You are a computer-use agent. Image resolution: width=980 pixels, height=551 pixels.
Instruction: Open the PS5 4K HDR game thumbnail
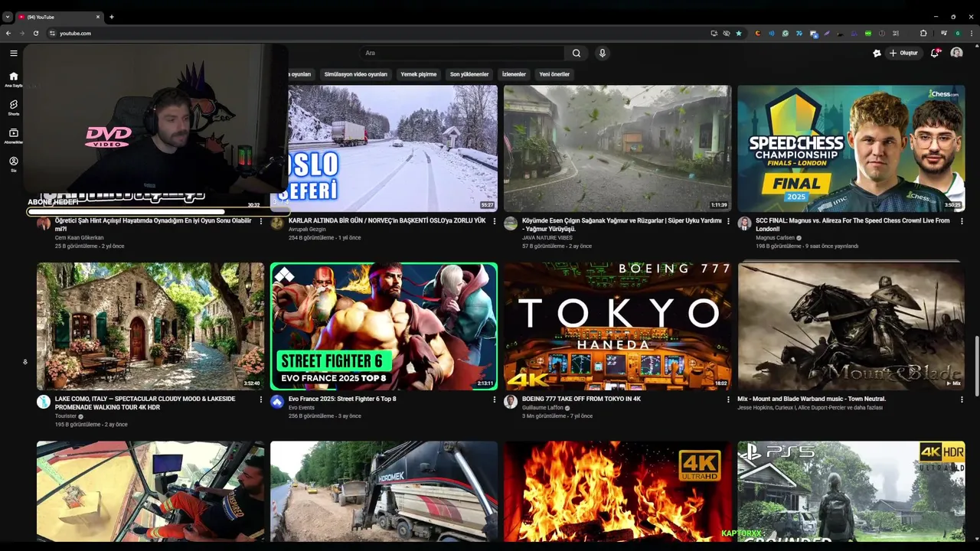851,491
